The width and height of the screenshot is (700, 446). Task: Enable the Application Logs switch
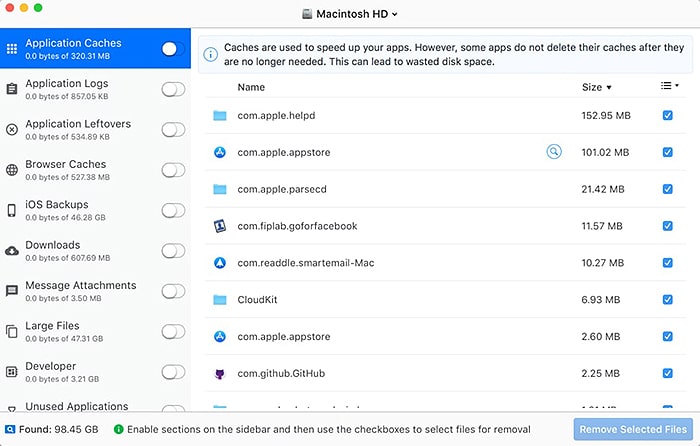coord(173,89)
